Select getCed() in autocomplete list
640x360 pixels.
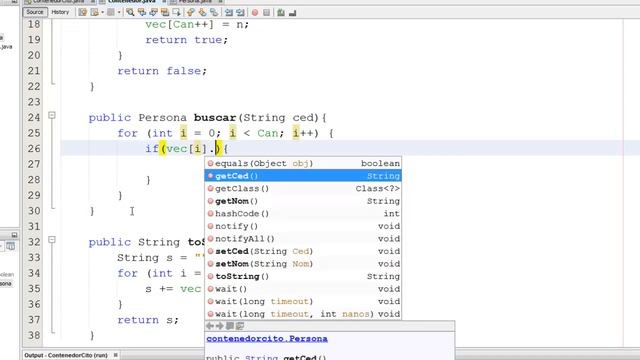click(303, 176)
